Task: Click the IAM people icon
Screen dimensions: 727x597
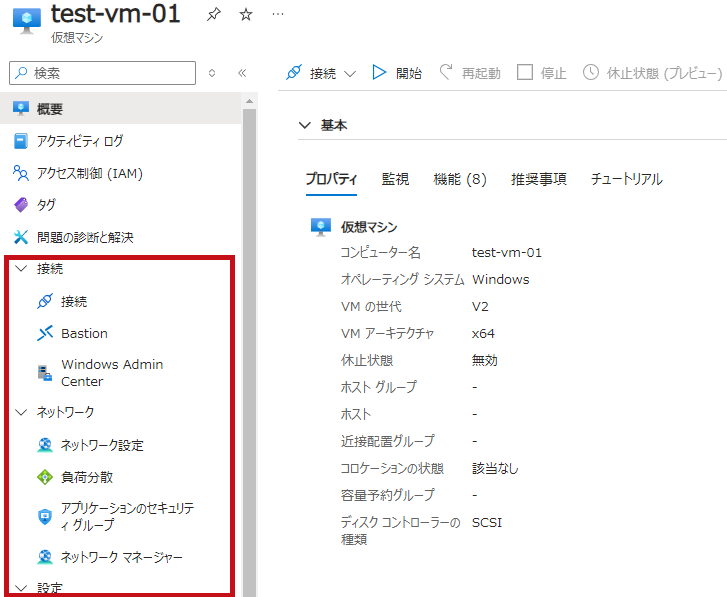Action: [x=20, y=173]
